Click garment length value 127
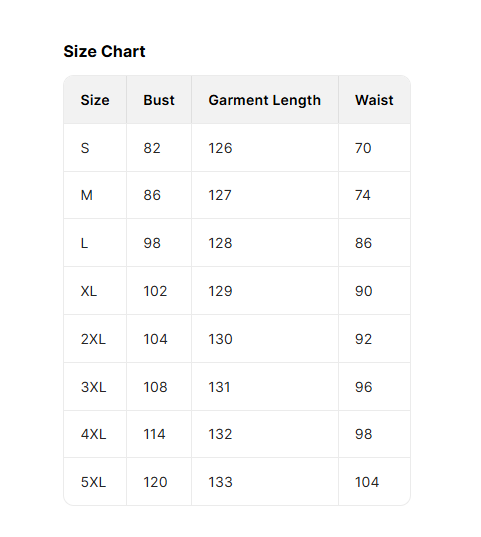The height and width of the screenshot is (537, 481). [220, 195]
